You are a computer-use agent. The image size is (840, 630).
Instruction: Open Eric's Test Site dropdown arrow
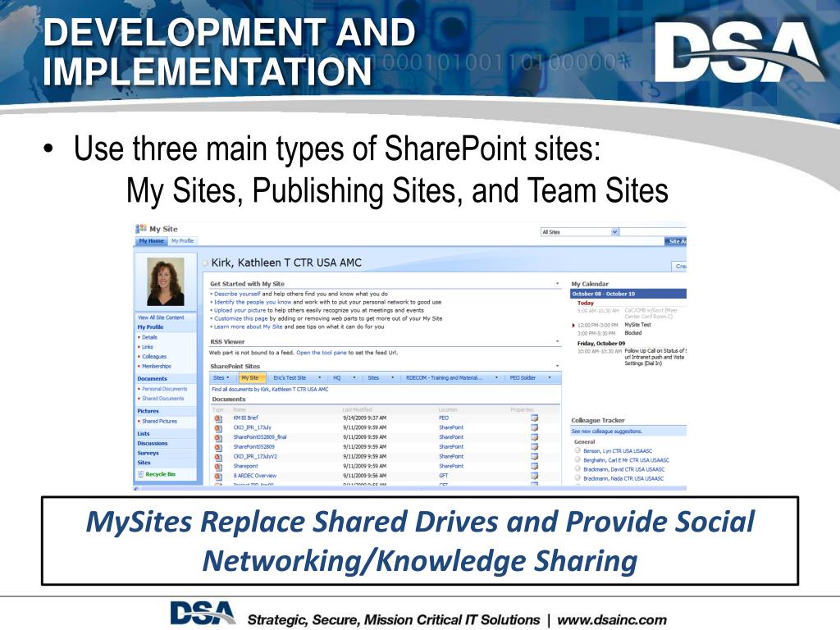(x=319, y=378)
